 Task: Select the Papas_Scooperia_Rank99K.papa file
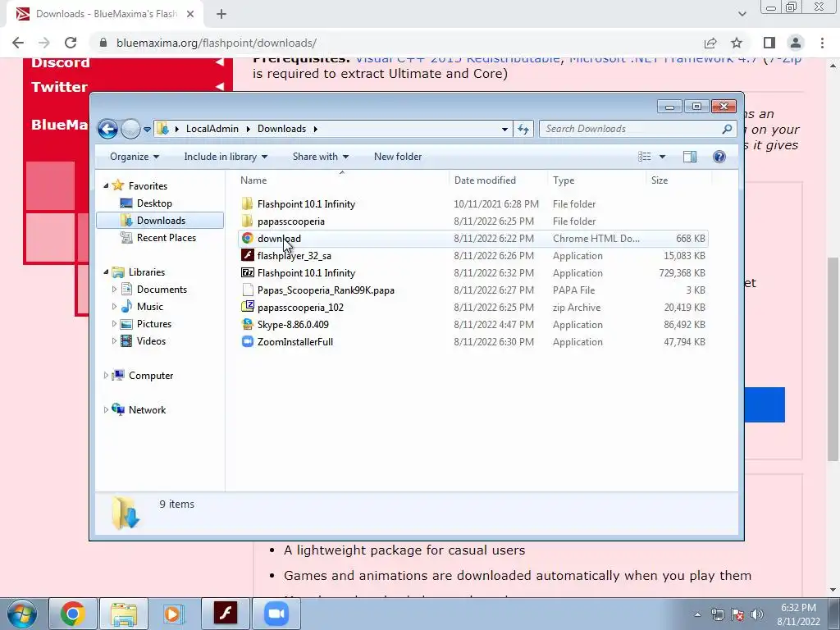click(x=473, y=290)
